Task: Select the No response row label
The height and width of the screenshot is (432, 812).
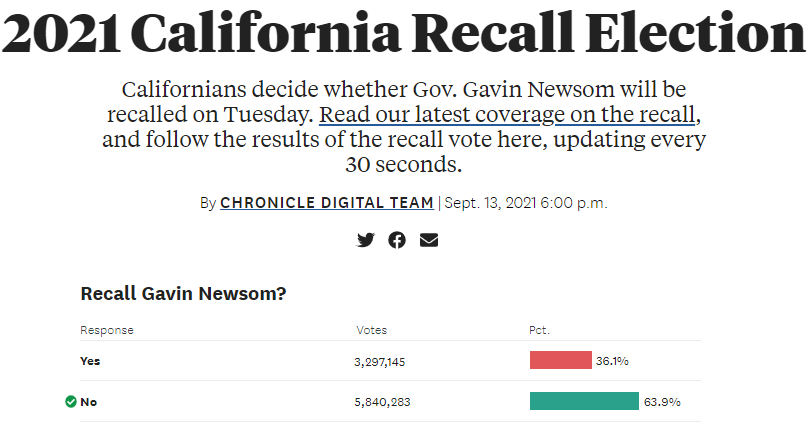Action: coord(89,402)
